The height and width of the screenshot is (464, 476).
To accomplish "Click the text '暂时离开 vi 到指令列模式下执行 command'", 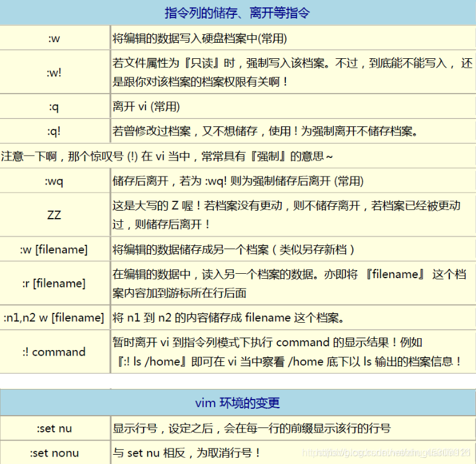I will (x=287, y=352).
